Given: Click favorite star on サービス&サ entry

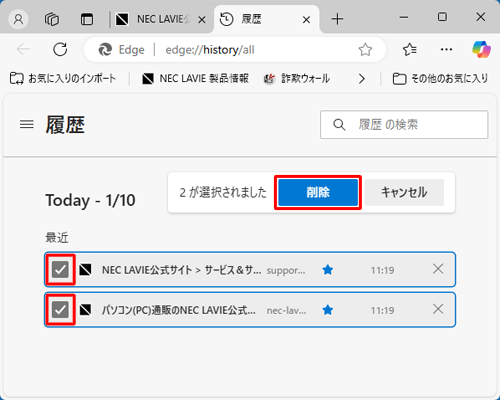Looking at the screenshot, I should pos(328,270).
